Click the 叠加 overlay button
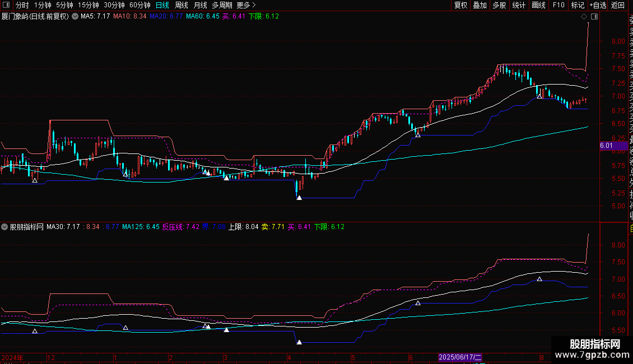 point(480,5)
